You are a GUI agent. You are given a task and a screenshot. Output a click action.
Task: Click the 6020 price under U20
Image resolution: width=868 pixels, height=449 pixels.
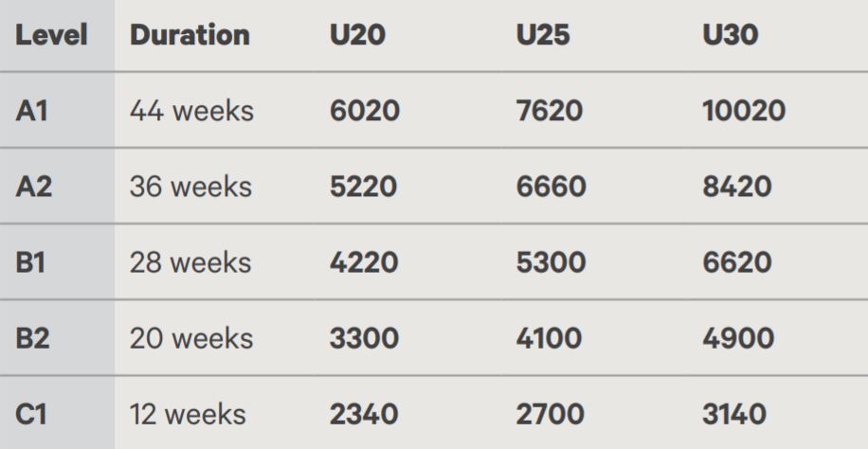364,111
